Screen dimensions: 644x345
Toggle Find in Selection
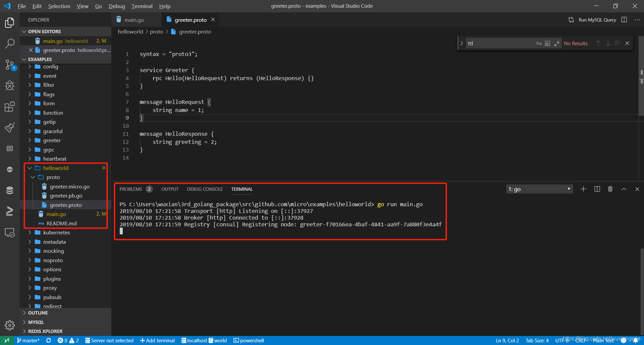tap(617, 43)
